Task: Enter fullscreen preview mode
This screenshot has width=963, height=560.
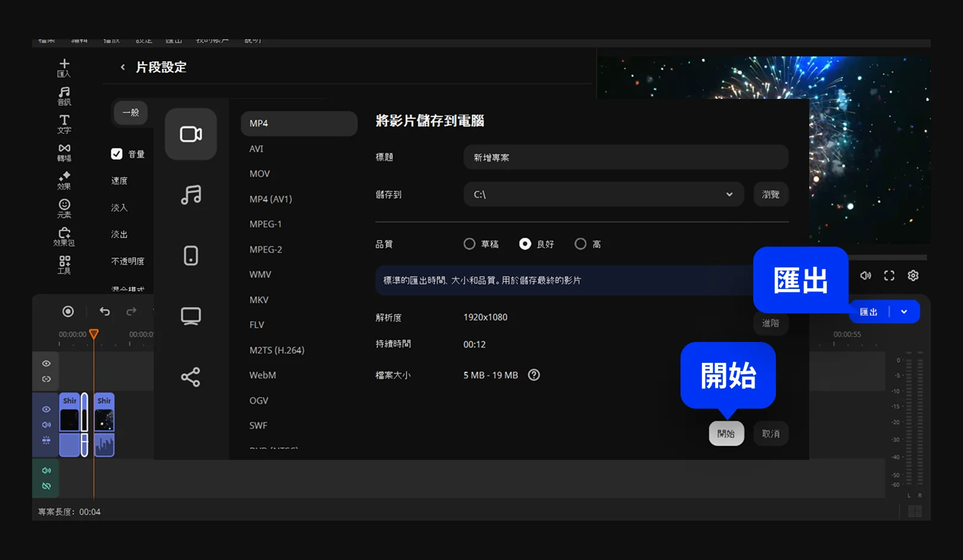Action: [x=889, y=275]
